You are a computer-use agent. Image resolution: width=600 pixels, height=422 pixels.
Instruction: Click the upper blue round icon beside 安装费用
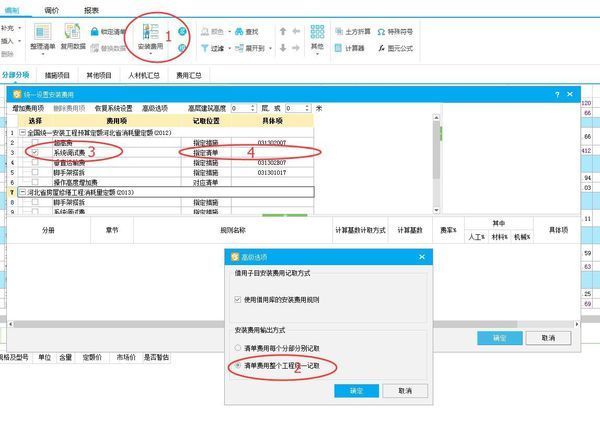tap(183, 32)
